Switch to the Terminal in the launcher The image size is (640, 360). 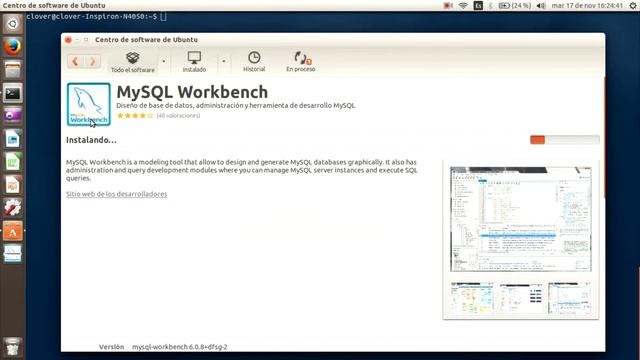tap(13, 93)
